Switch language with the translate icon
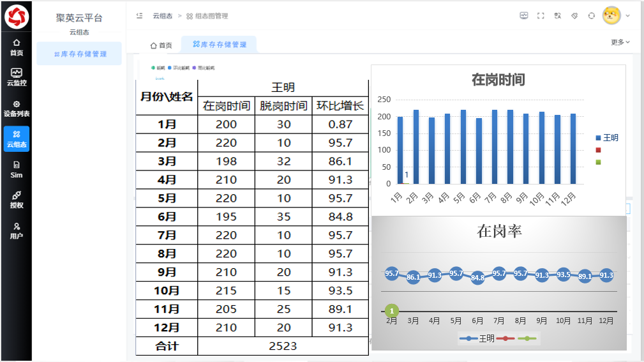 click(x=557, y=15)
